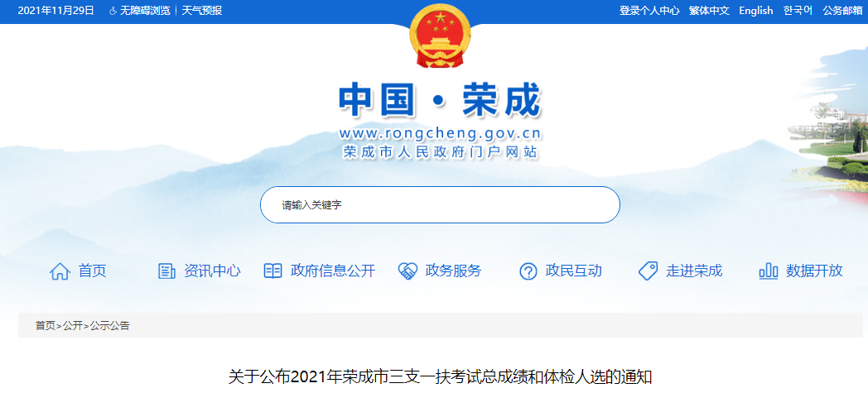Click the bar chart icon beside 数据开放

tap(769, 271)
